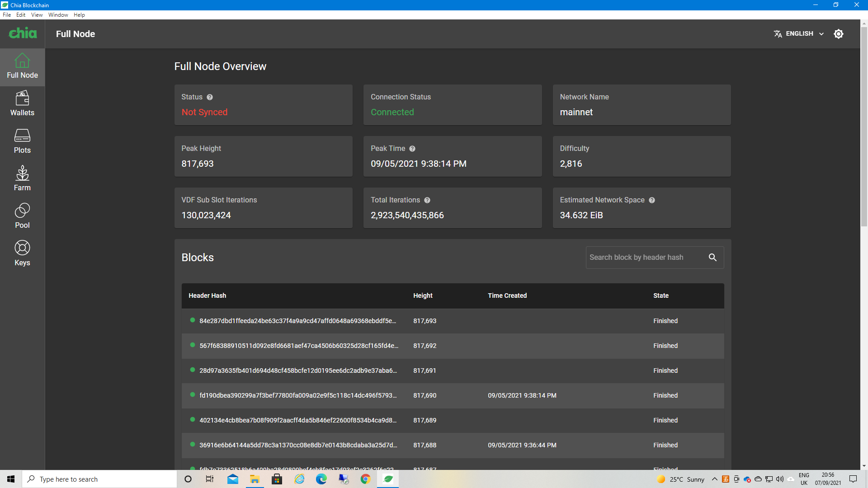Click Finished state of block 817,689

coord(665,420)
